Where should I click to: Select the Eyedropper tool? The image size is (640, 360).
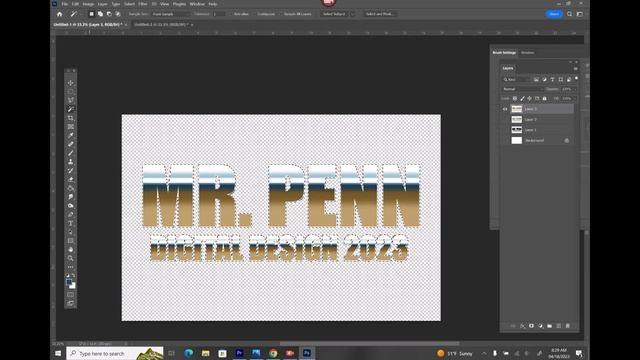(x=71, y=135)
